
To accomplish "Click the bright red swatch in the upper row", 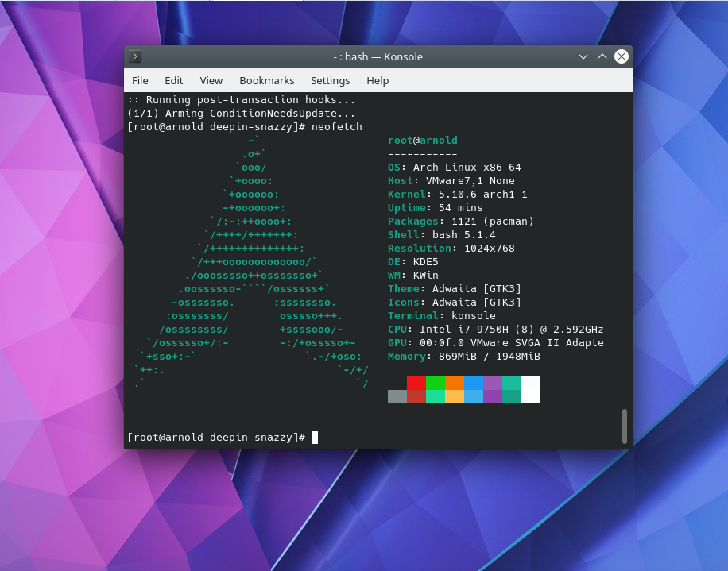I will point(416,383).
